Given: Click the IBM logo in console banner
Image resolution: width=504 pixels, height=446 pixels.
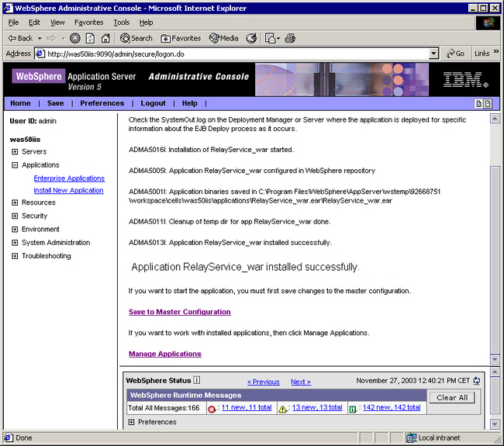Looking at the screenshot, I should (x=465, y=79).
